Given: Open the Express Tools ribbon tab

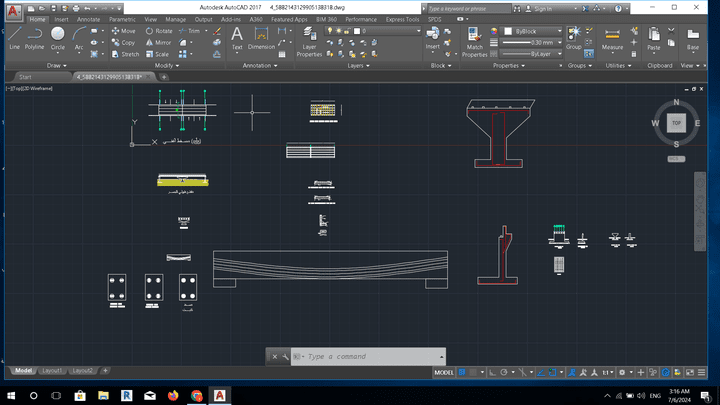Looking at the screenshot, I should 402,19.
